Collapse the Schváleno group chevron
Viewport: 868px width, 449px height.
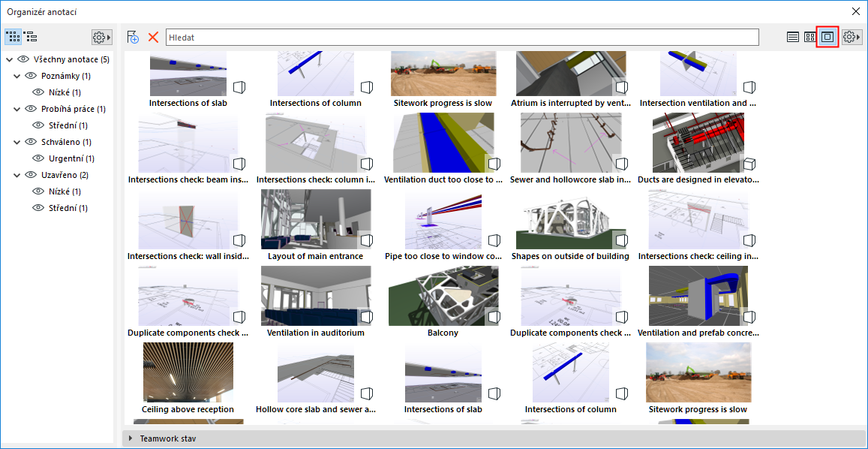[x=17, y=142]
